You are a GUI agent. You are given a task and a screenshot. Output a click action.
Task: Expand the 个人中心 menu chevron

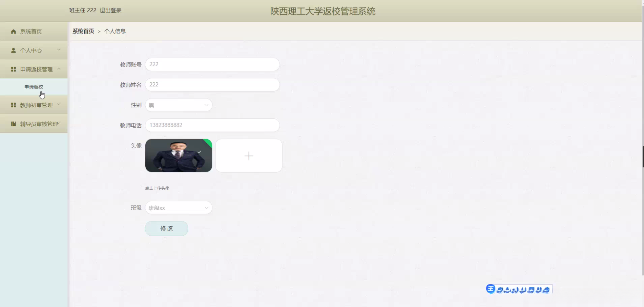click(x=59, y=50)
